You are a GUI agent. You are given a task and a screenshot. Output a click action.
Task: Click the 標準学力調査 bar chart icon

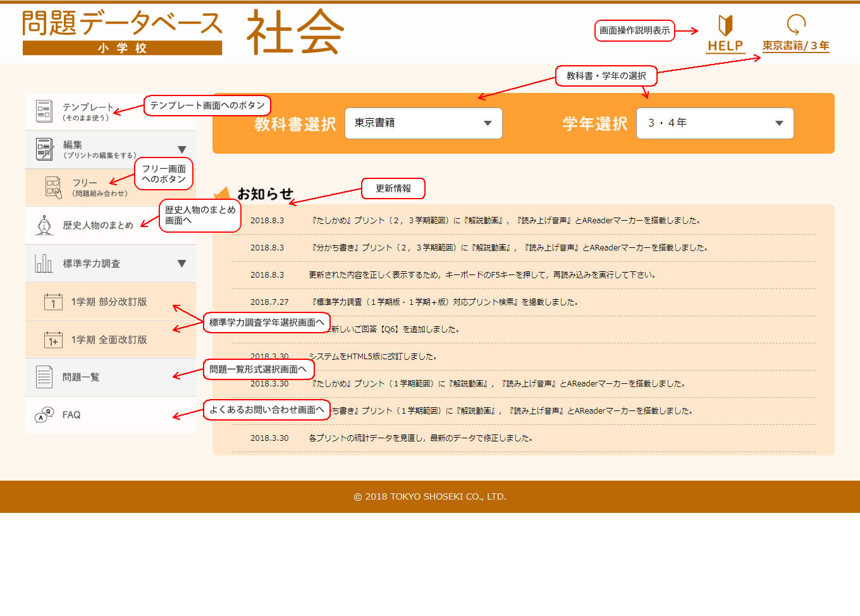tap(44, 263)
